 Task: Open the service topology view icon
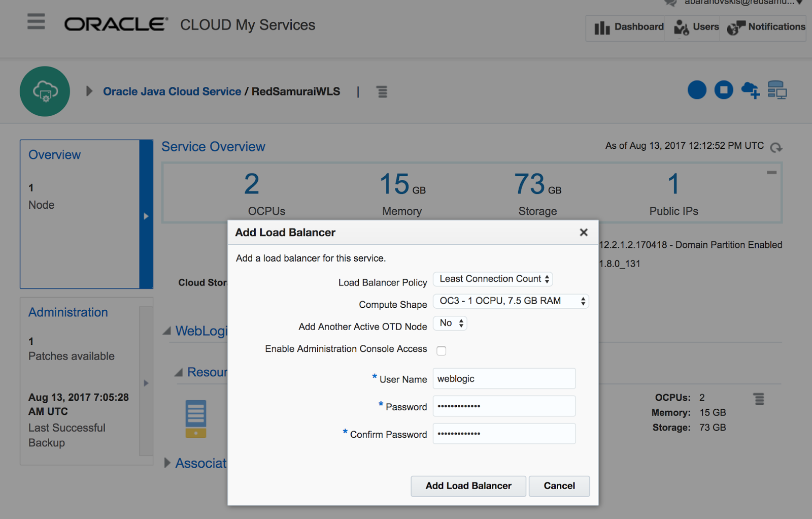click(x=778, y=90)
